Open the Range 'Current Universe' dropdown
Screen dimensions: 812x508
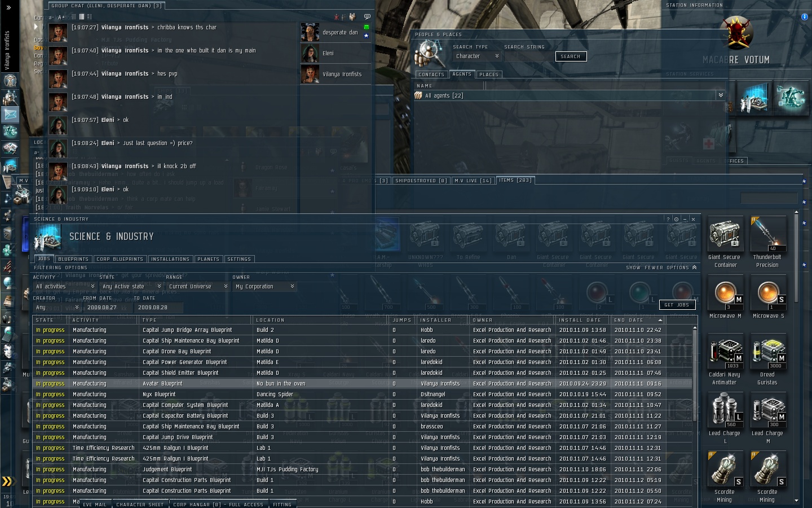click(197, 286)
